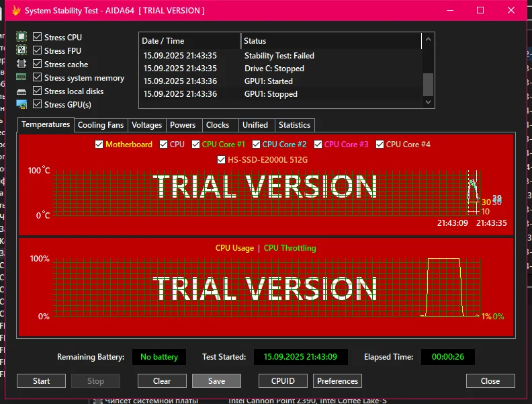Toggle the CPU Core #3 graph checkbox
532x404 pixels.
[318, 145]
